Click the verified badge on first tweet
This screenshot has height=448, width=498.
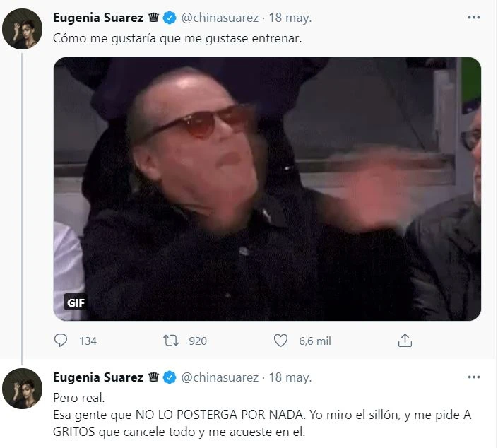[x=170, y=18]
